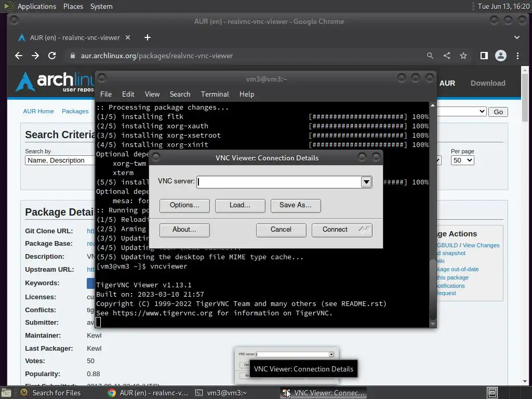This screenshot has width=532, height=399.
Task: Click the Chrome address bar URL
Action: point(156,56)
